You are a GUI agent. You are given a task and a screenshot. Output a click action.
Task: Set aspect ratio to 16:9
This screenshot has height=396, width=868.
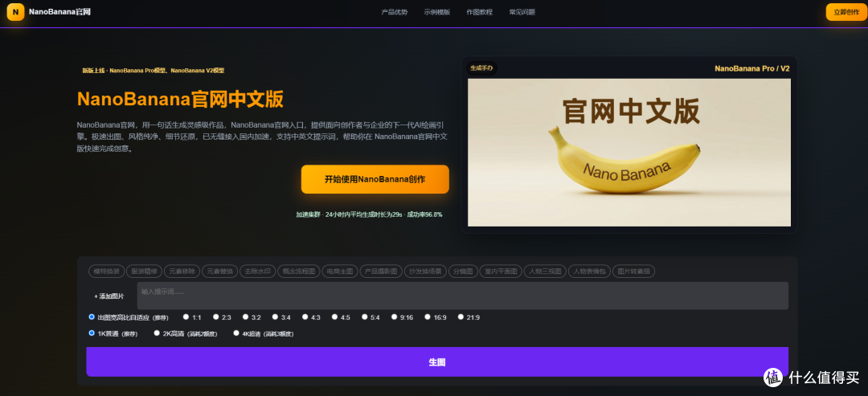point(428,317)
